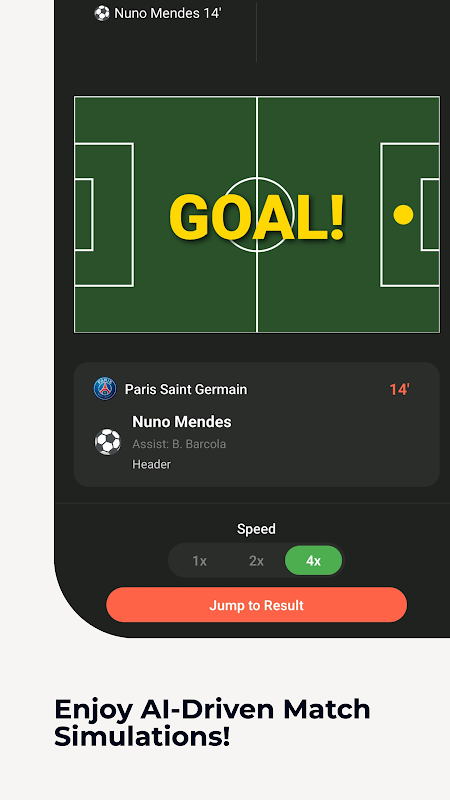Click the left penalty box on pitch
450x800 pixels.
(x=104, y=215)
